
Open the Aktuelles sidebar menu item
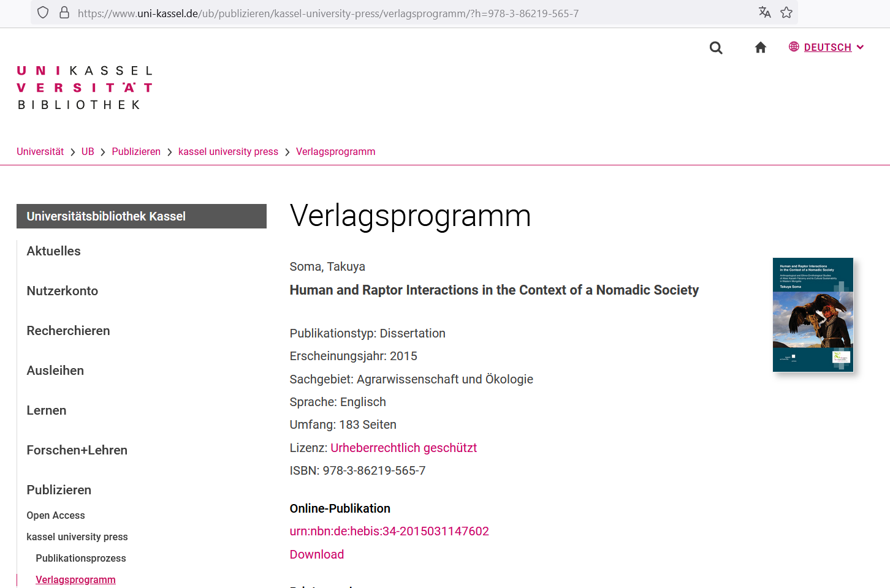pos(54,251)
